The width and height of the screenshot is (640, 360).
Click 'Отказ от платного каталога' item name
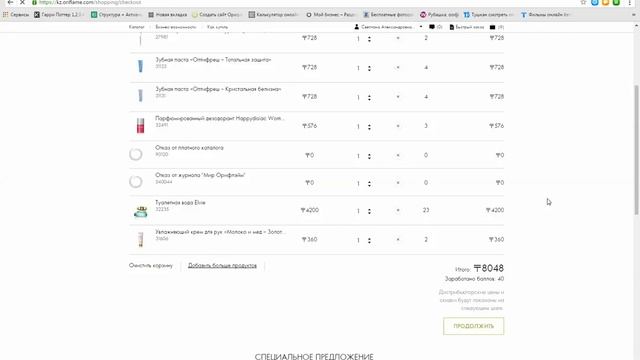pos(189,148)
